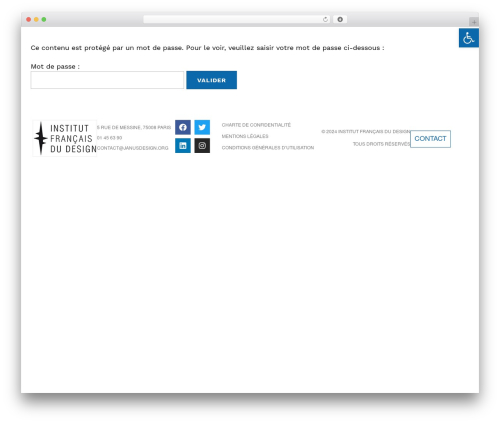Click the 01 45 63 90 phone number

(109, 138)
